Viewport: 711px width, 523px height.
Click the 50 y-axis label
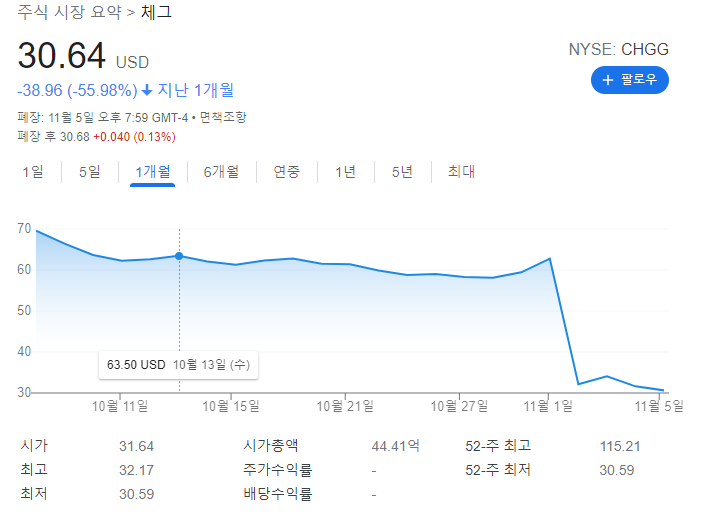click(x=24, y=311)
